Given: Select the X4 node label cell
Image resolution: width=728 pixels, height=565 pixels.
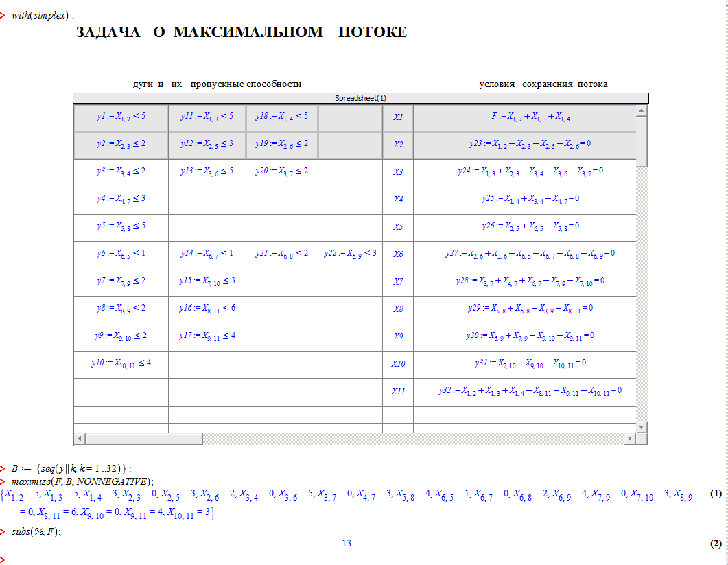Looking at the screenshot, I should (398, 200).
